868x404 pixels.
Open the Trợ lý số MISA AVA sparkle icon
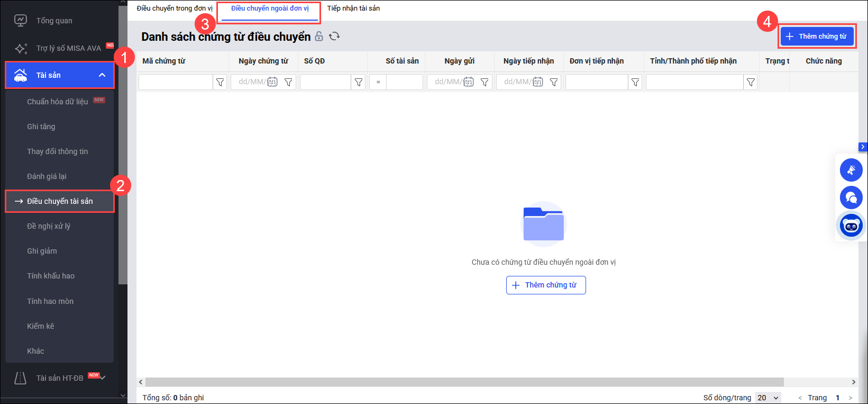[x=21, y=48]
